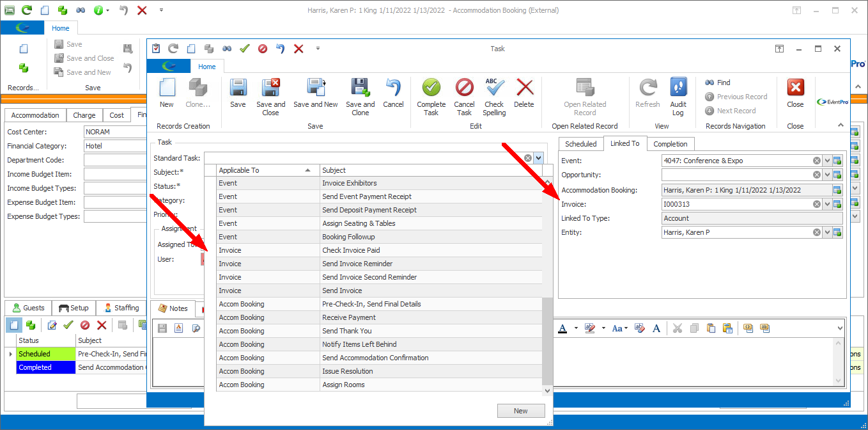
Task: Select the Scheduled status task row
Action: tap(76, 354)
